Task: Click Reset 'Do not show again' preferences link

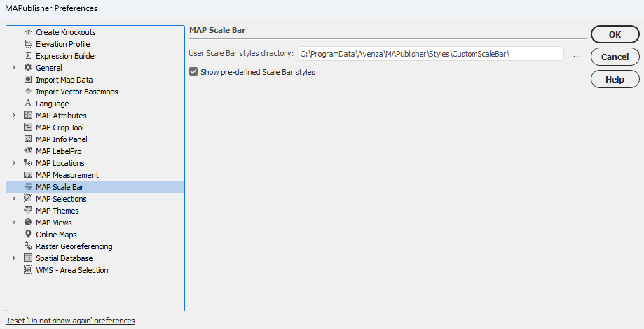Action: click(70, 321)
